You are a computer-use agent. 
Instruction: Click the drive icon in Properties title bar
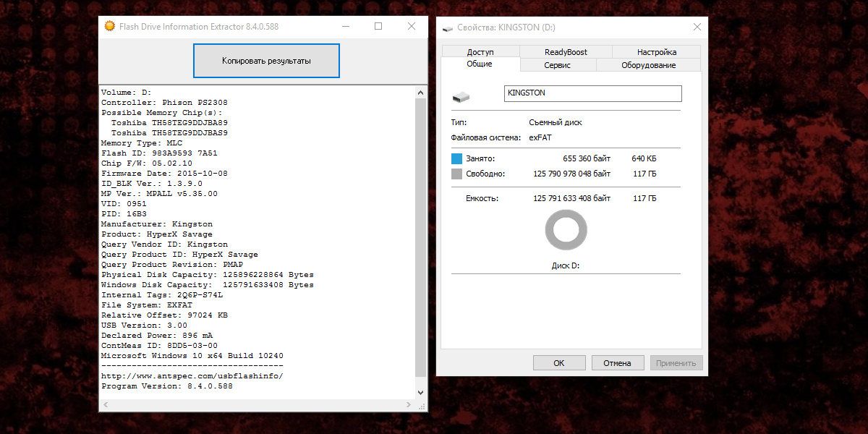coord(448,27)
